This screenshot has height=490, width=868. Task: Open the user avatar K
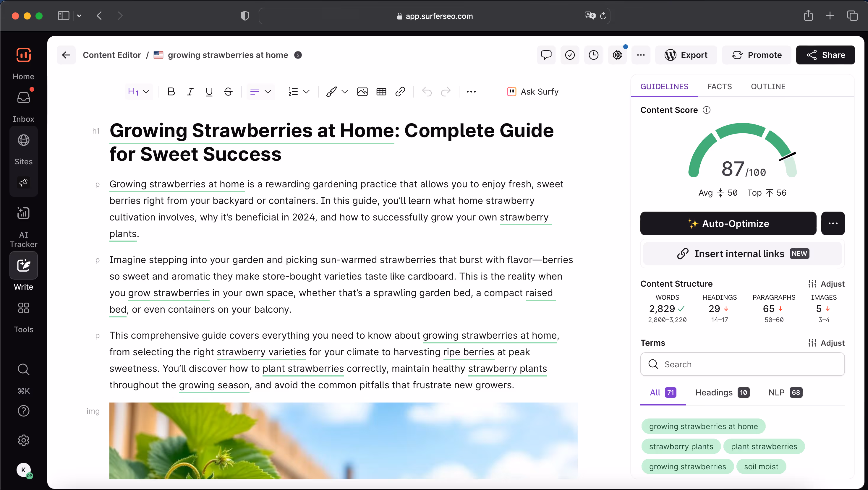coord(24,470)
